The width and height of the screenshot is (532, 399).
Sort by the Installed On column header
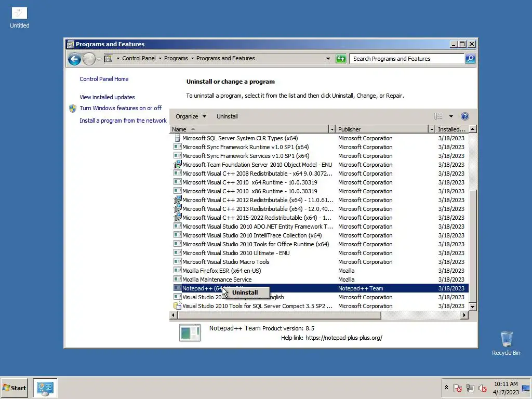click(451, 129)
